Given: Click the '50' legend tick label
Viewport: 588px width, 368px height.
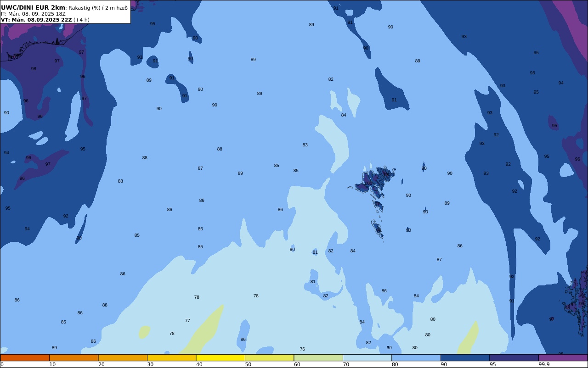Looking at the screenshot, I should pyautogui.click(x=248, y=364).
